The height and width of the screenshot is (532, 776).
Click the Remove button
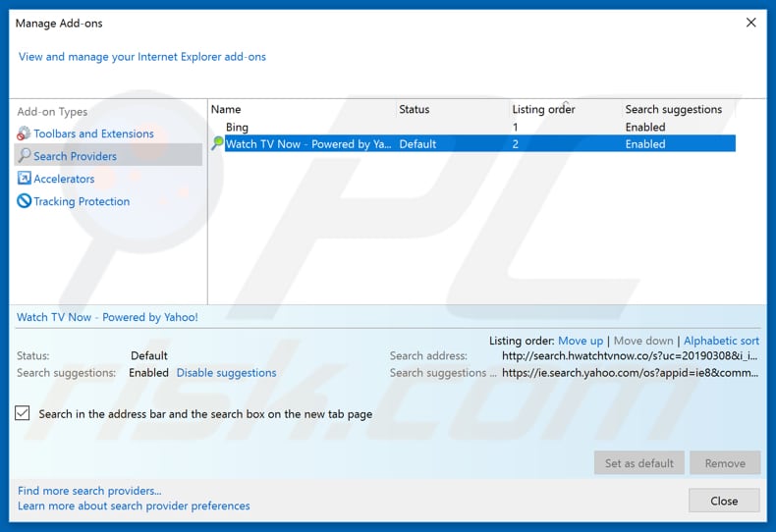[725, 462]
